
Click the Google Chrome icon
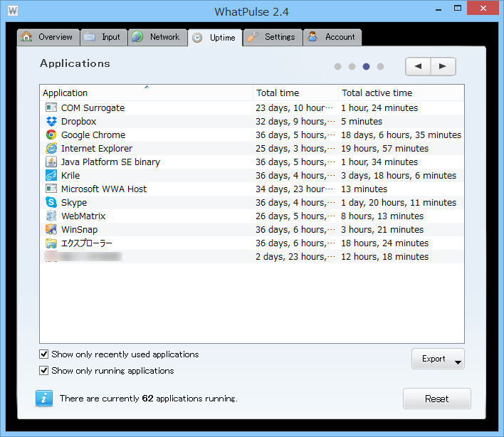[x=51, y=135]
